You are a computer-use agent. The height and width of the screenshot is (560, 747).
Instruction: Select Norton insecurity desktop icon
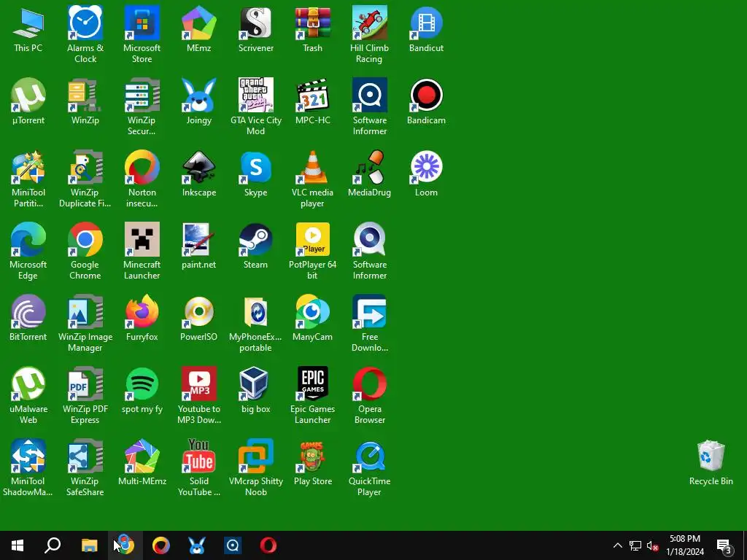click(142, 179)
